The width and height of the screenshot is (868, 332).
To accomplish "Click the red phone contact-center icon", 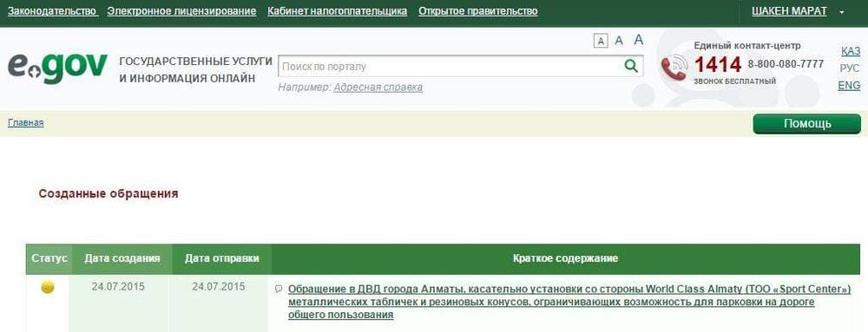I will point(674,68).
